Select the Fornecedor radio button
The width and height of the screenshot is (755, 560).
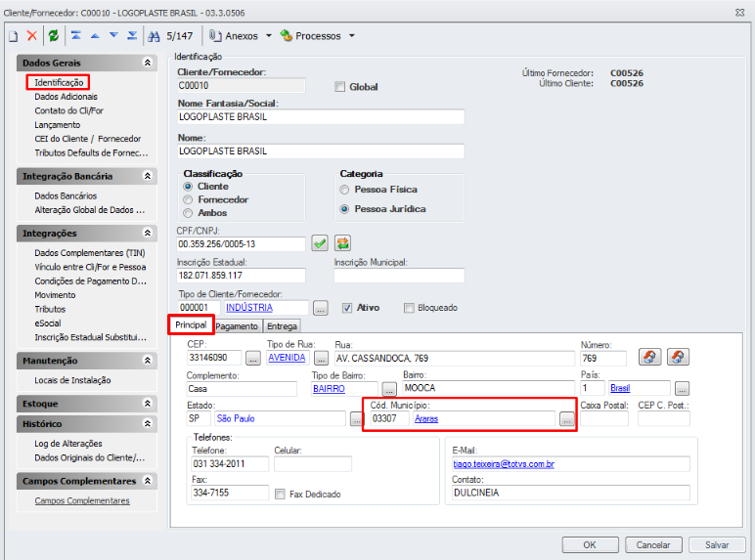pyautogui.click(x=188, y=199)
